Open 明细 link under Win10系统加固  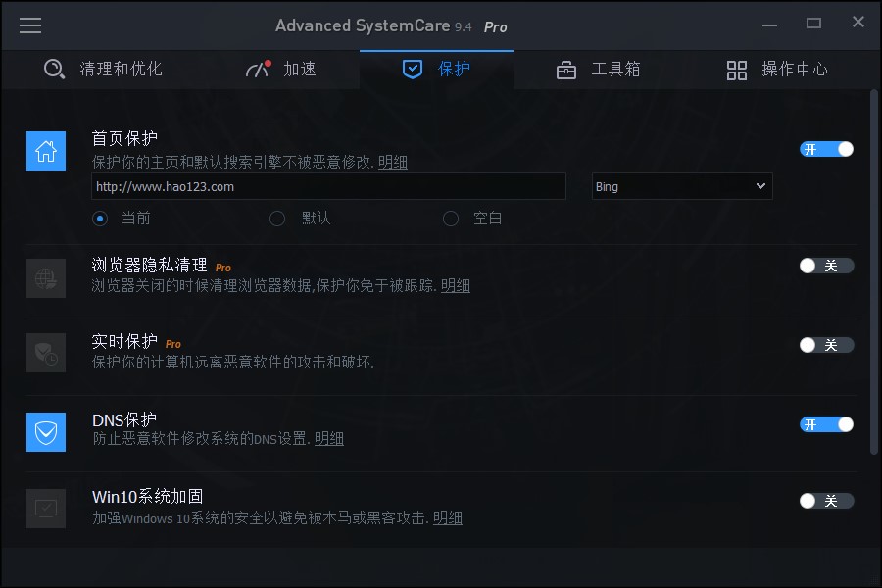coord(448,517)
